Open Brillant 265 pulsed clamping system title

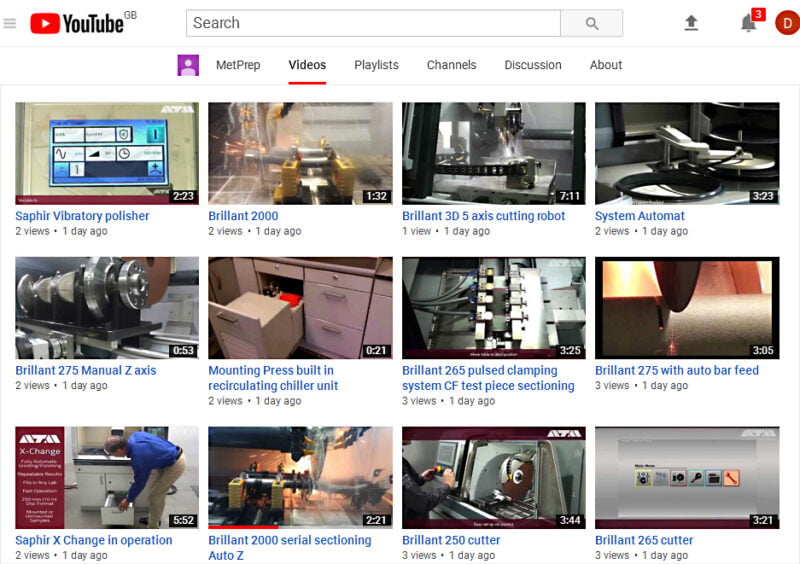click(488, 378)
